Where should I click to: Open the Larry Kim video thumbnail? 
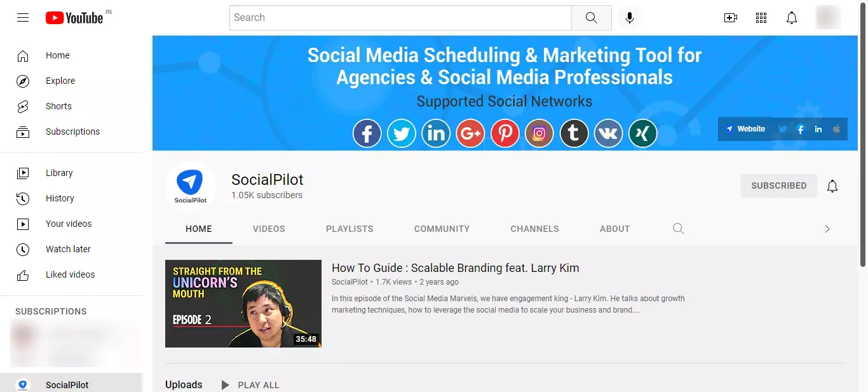click(x=243, y=303)
